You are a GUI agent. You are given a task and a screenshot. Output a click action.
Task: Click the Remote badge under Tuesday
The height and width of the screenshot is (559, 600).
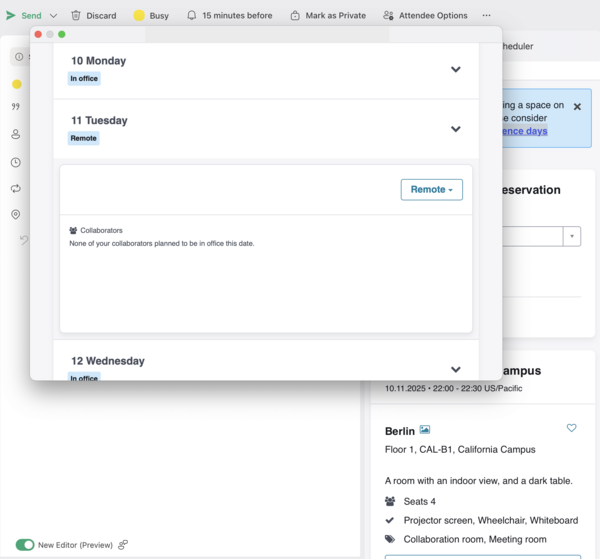point(83,138)
